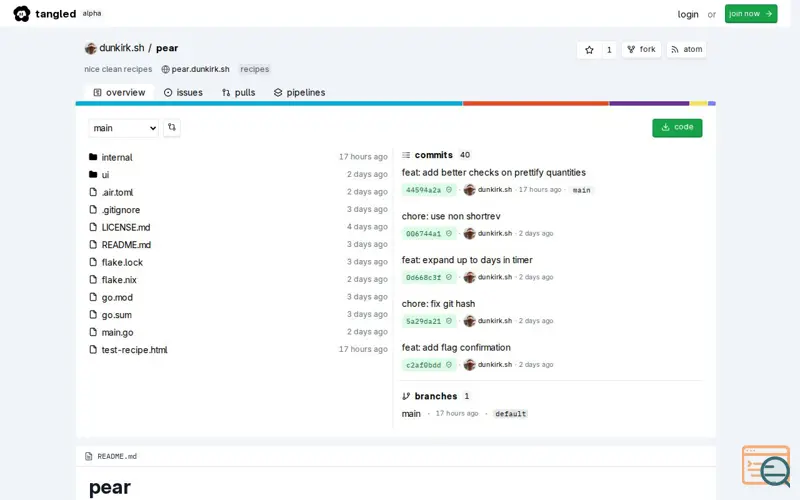
Task: Open the internal folder
Action: point(117,157)
